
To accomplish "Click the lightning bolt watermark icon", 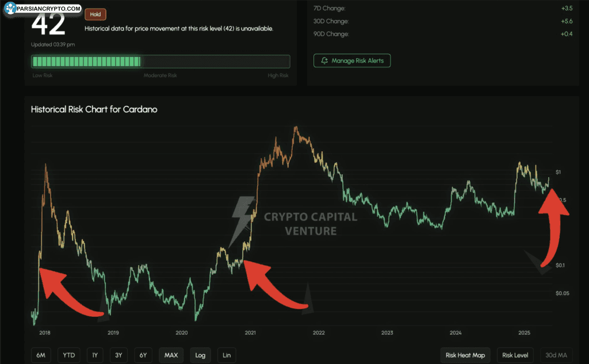I will click(x=242, y=221).
